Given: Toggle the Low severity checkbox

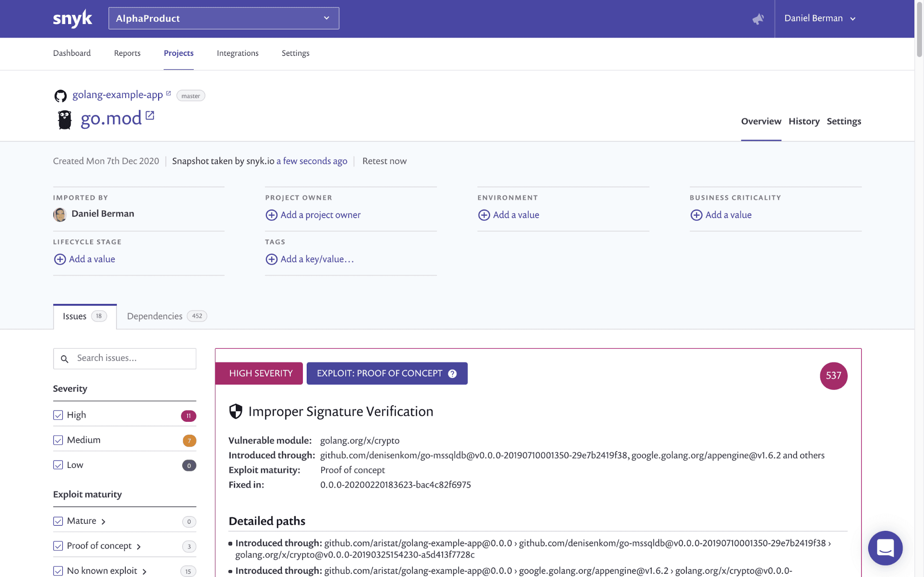Looking at the screenshot, I should coord(58,465).
